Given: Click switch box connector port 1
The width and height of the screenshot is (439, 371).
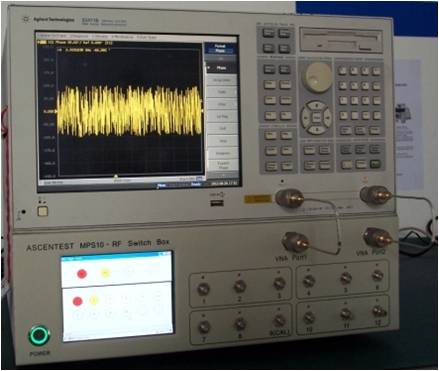Looking at the screenshot, I should point(203,289).
